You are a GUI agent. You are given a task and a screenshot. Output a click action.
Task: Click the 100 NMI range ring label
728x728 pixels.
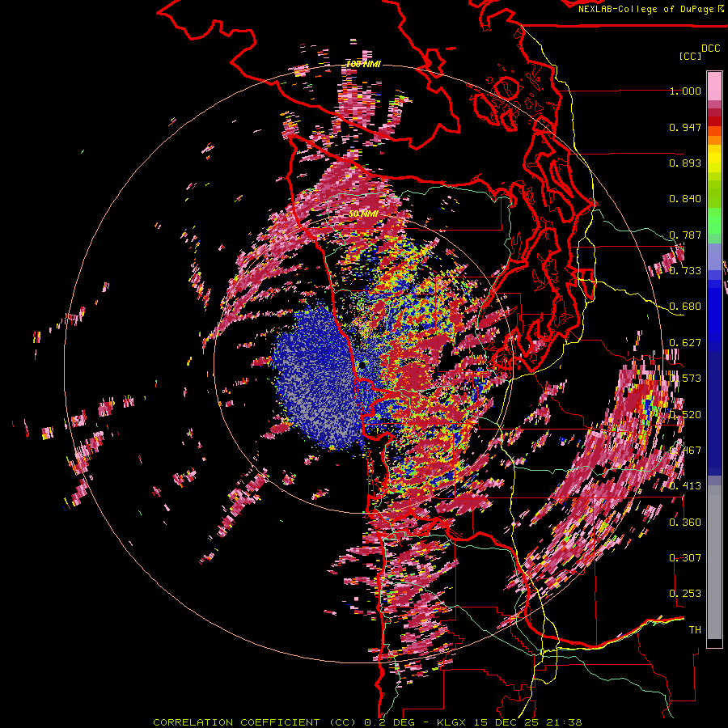363,64
